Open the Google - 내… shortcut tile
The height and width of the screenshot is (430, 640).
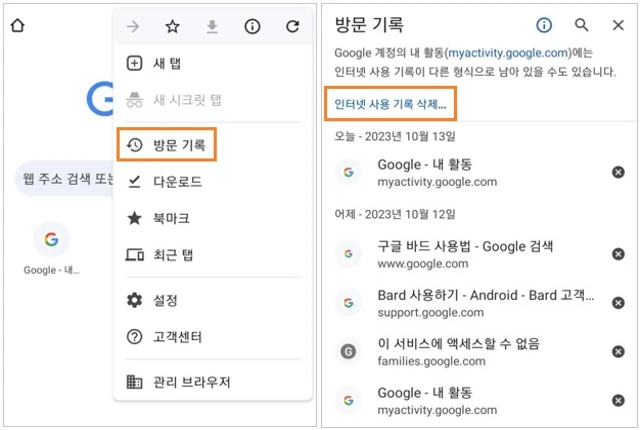(x=51, y=248)
